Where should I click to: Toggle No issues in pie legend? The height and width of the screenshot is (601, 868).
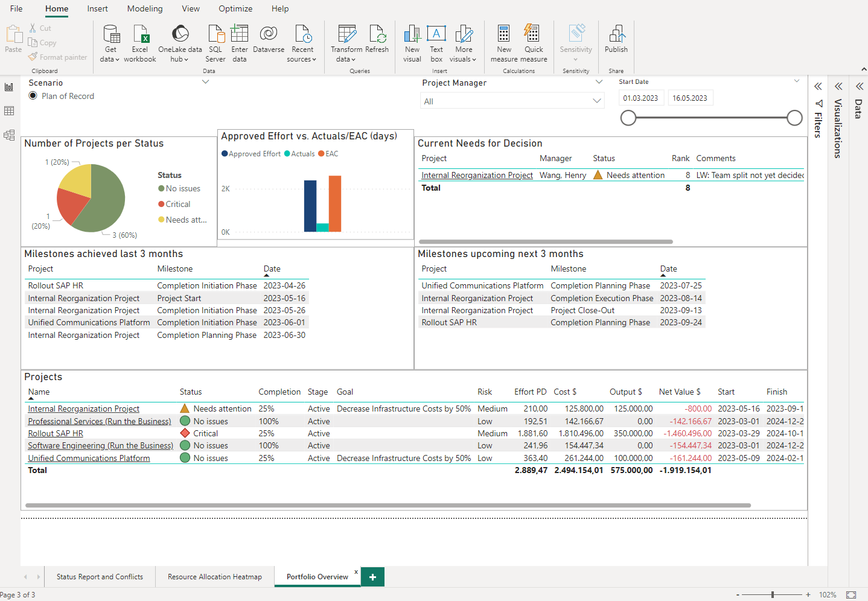(179, 189)
